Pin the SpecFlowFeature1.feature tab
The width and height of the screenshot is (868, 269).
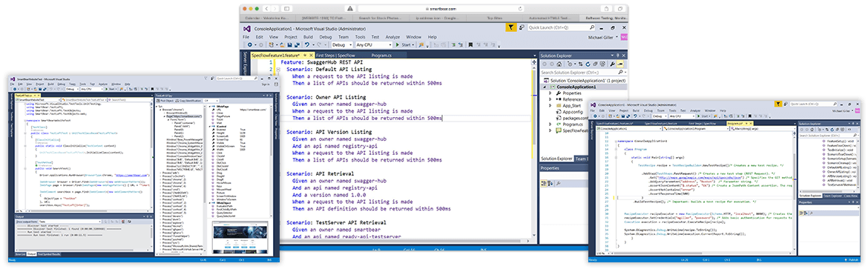(305, 56)
